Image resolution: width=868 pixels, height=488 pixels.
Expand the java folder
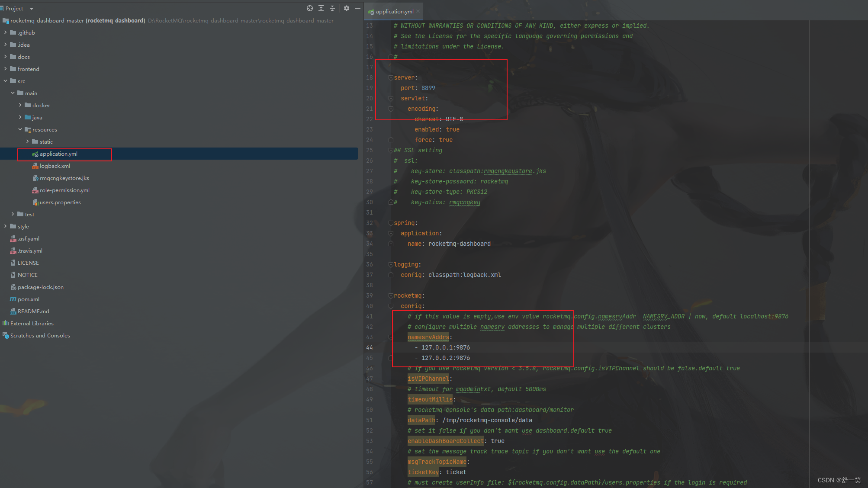pyautogui.click(x=20, y=117)
